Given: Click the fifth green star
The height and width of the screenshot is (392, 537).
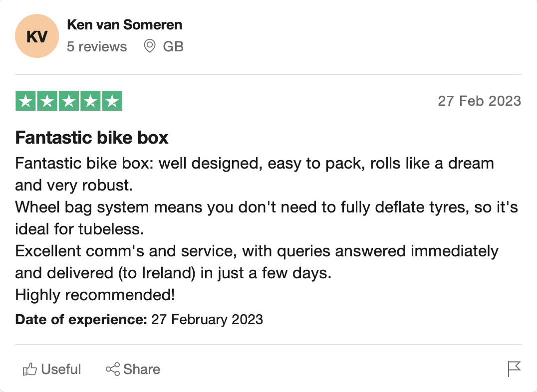Looking at the screenshot, I should coord(112,101).
